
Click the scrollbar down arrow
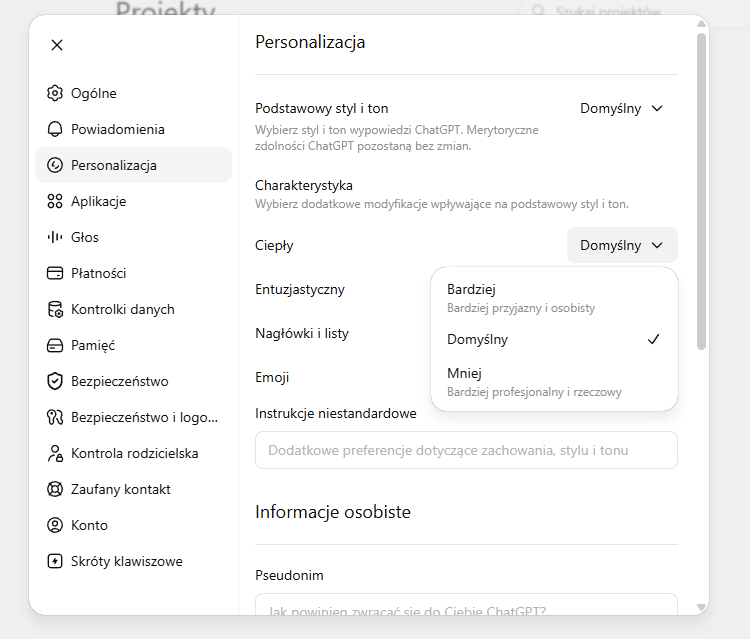click(x=702, y=607)
